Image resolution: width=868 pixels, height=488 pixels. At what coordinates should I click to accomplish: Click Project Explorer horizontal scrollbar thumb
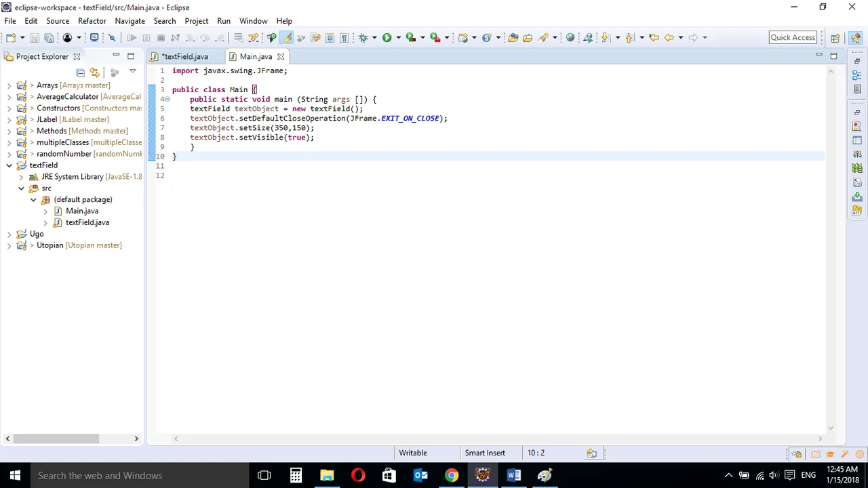point(56,439)
